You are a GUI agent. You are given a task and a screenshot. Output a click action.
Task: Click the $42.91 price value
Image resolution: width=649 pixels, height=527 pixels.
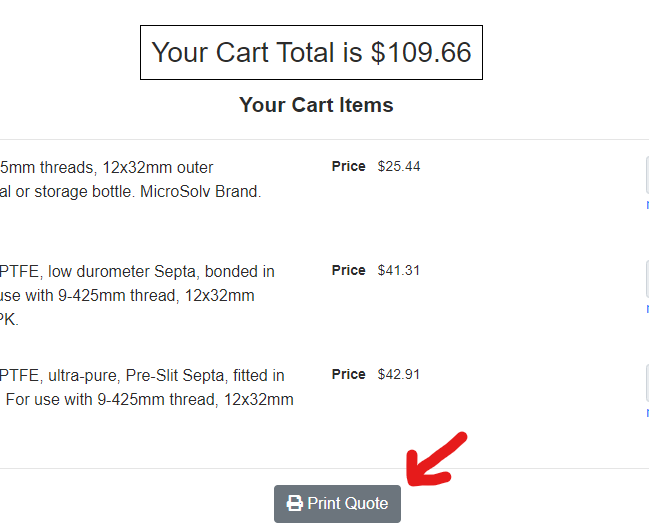(x=399, y=375)
